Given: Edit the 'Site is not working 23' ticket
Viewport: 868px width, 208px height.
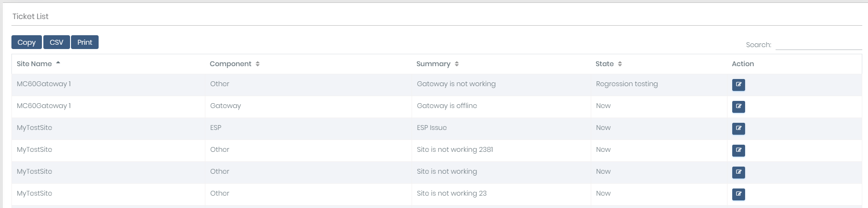Looking at the screenshot, I should (x=738, y=194).
